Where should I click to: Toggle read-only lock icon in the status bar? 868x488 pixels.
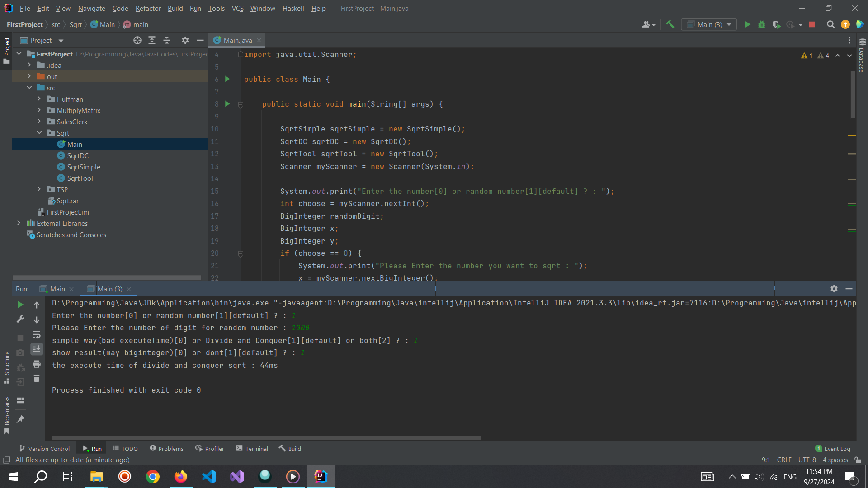point(858,460)
